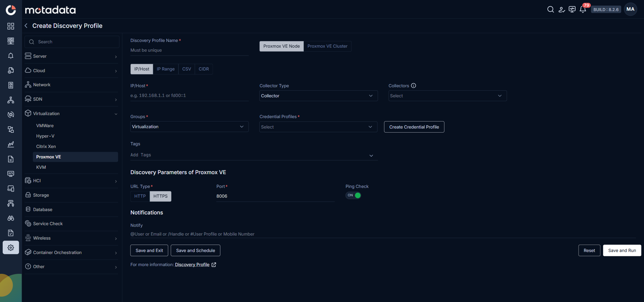Choose CSV discovery target type
Image resolution: width=644 pixels, height=302 pixels.
(x=187, y=69)
